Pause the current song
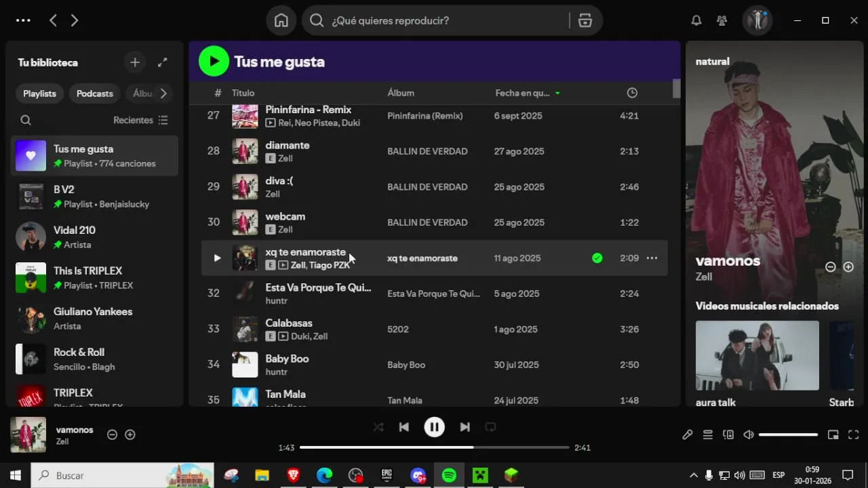The width and height of the screenshot is (868, 488). pos(434,427)
